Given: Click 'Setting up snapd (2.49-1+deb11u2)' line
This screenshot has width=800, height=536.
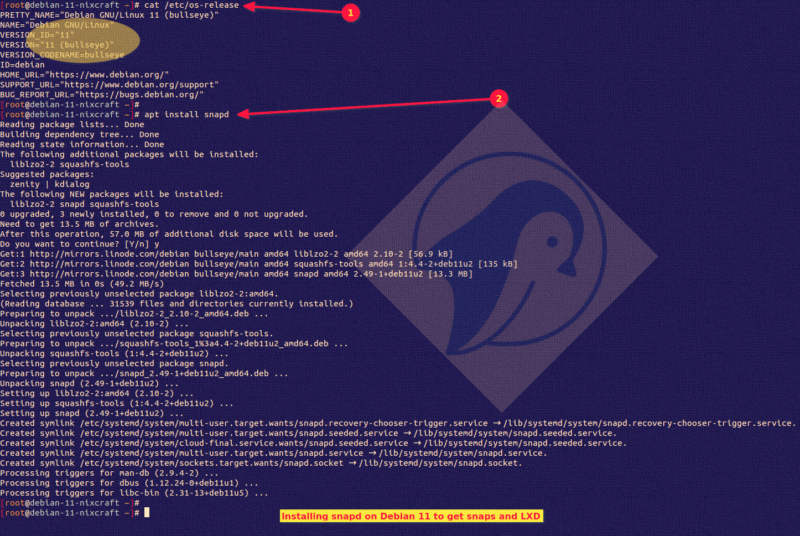Looking at the screenshot, I should coord(92,413).
